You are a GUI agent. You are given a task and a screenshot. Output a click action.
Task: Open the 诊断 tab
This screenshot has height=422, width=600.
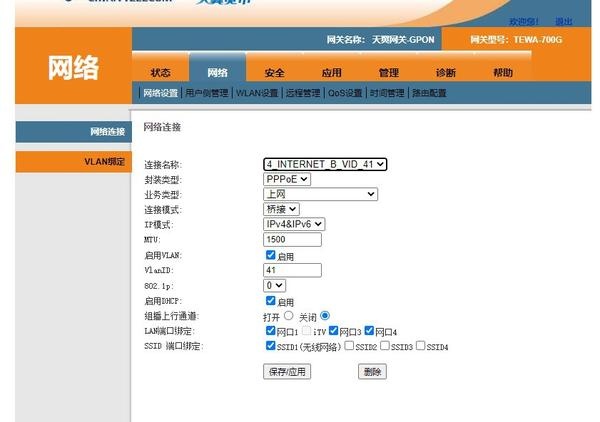pyautogui.click(x=445, y=72)
